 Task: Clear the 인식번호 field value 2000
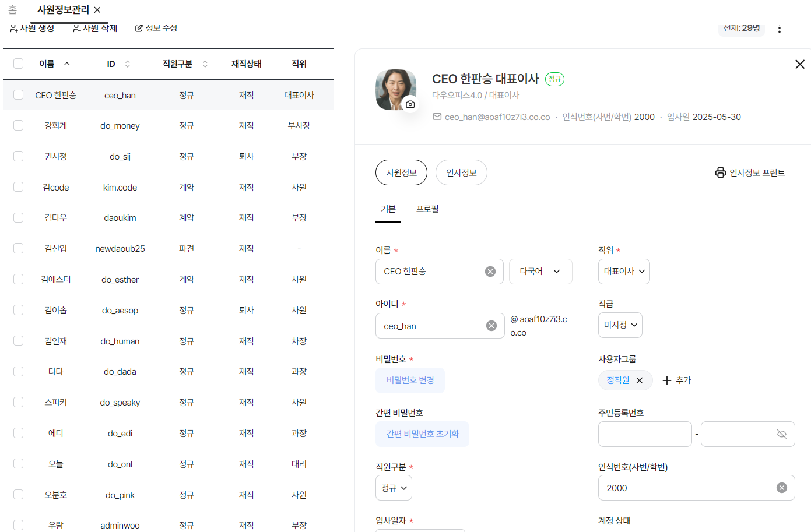click(782, 488)
